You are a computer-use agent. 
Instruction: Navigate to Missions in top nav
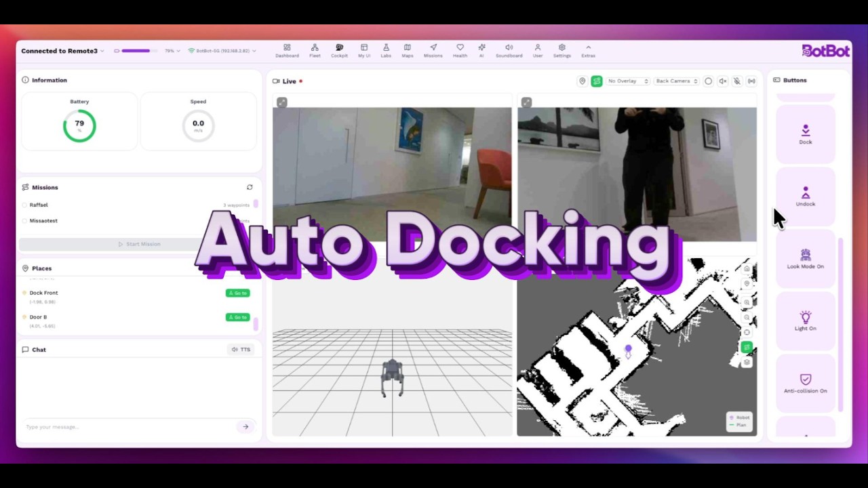pyautogui.click(x=433, y=51)
